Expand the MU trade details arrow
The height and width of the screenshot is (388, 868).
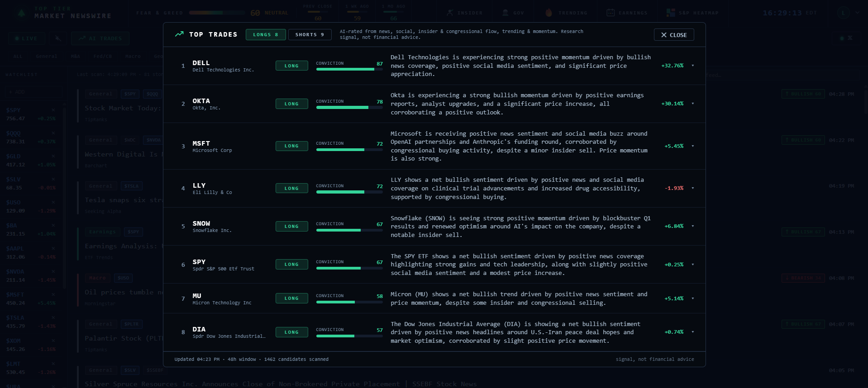coord(693,298)
